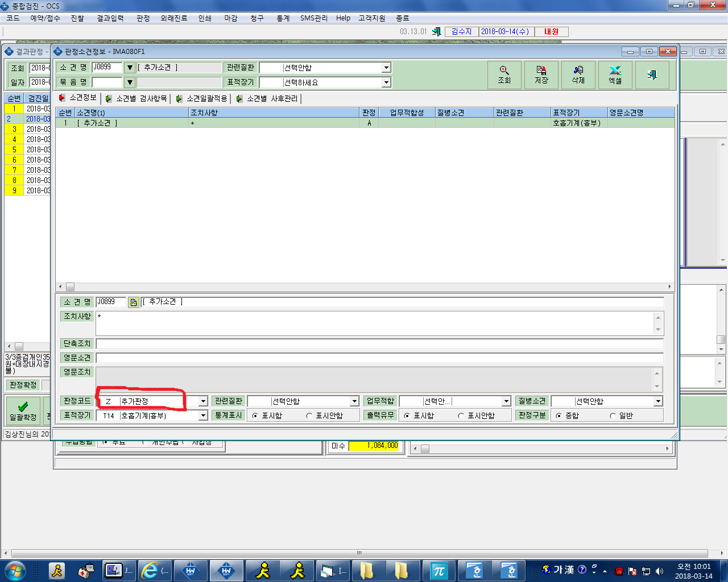Select 표시안함 radio for 출력유무
Screen dimensions: 728x582
click(477, 416)
